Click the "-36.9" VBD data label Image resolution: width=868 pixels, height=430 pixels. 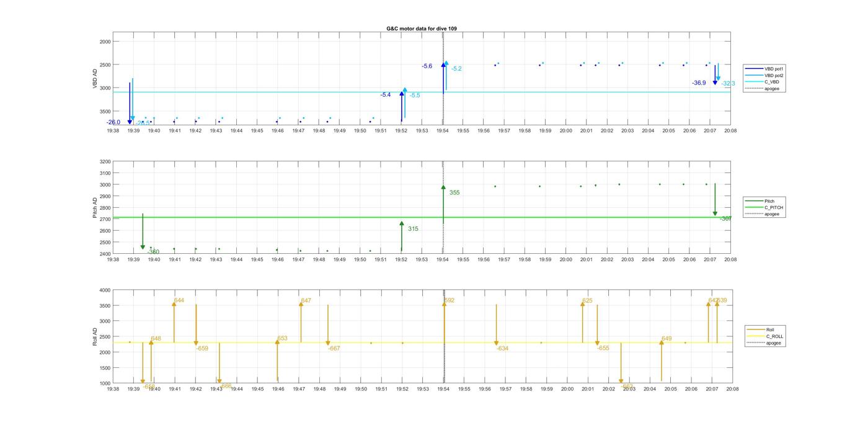[699, 83]
